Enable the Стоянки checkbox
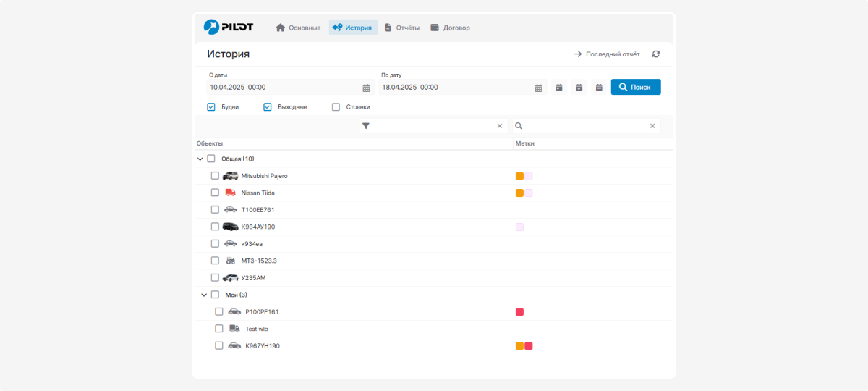 [x=336, y=107]
